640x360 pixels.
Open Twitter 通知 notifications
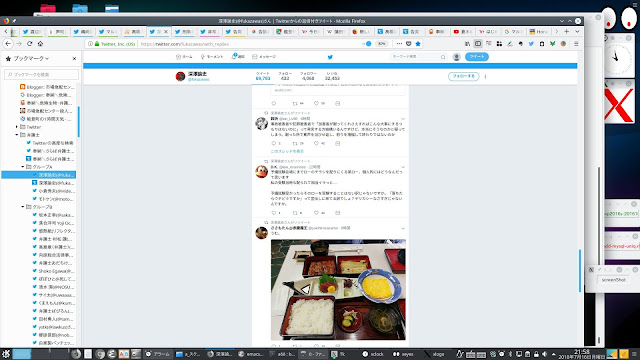[x=238, y=57]
